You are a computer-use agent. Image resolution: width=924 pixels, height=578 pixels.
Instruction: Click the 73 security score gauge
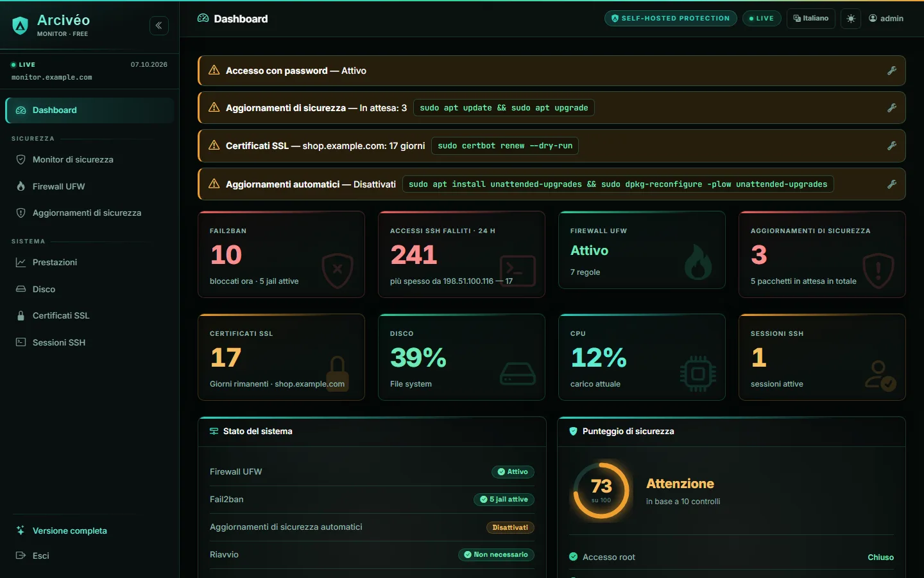tap(601, 491)
